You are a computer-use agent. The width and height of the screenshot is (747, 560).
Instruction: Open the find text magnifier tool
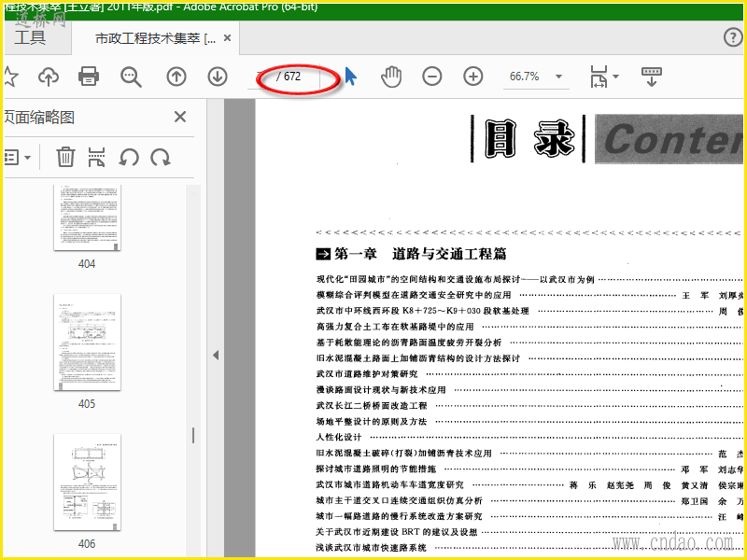pos(131,77)
